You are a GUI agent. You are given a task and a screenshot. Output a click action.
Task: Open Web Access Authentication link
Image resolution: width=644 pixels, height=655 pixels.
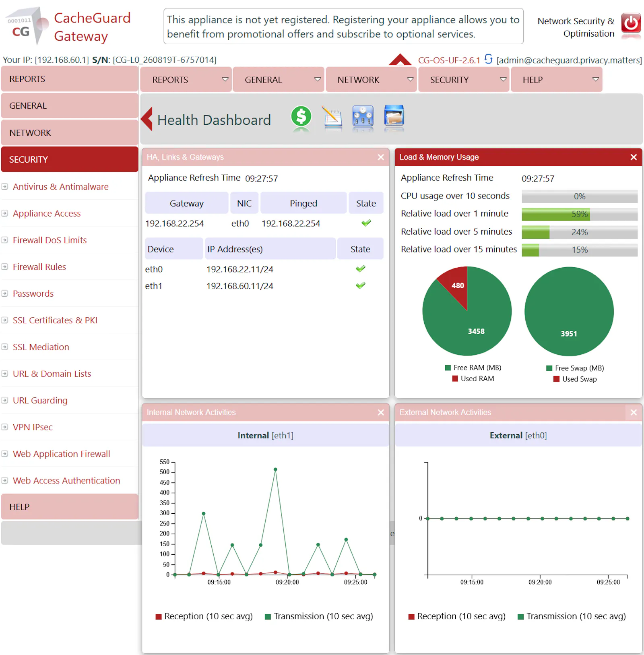point(66,480)
